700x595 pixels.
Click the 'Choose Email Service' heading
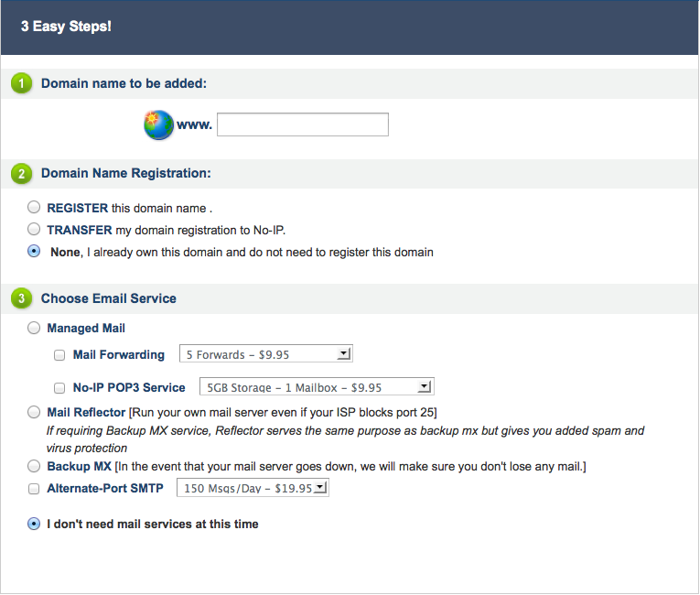(x=109, y=298)
